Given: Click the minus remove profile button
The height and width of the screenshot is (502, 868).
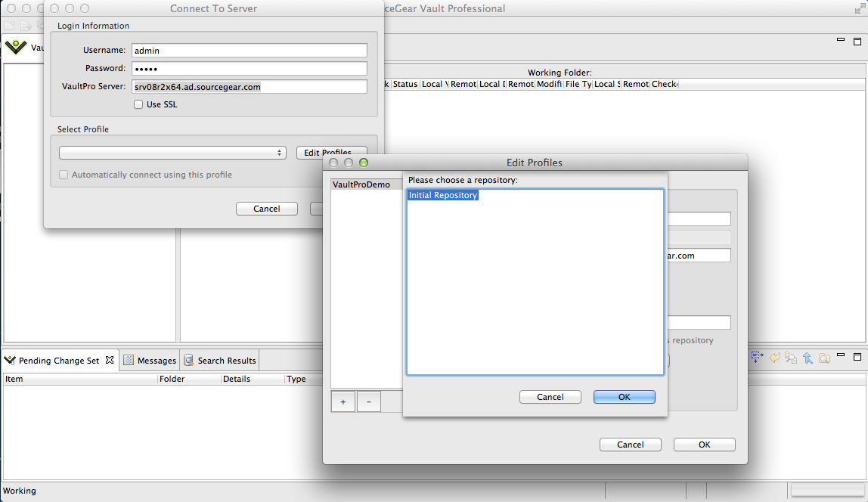Looking at the screenshot, I should click(x=369, y=401).
